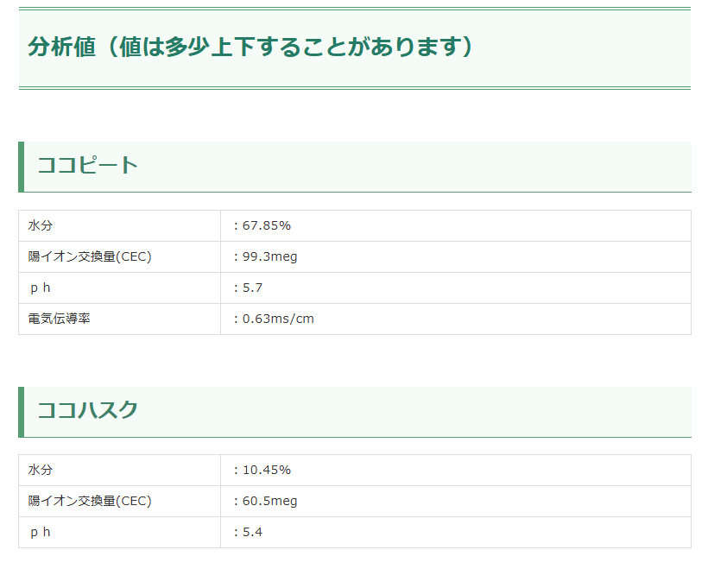
Task: Click the green accent bar beside ココピート
Action: [x=21, y=167]
